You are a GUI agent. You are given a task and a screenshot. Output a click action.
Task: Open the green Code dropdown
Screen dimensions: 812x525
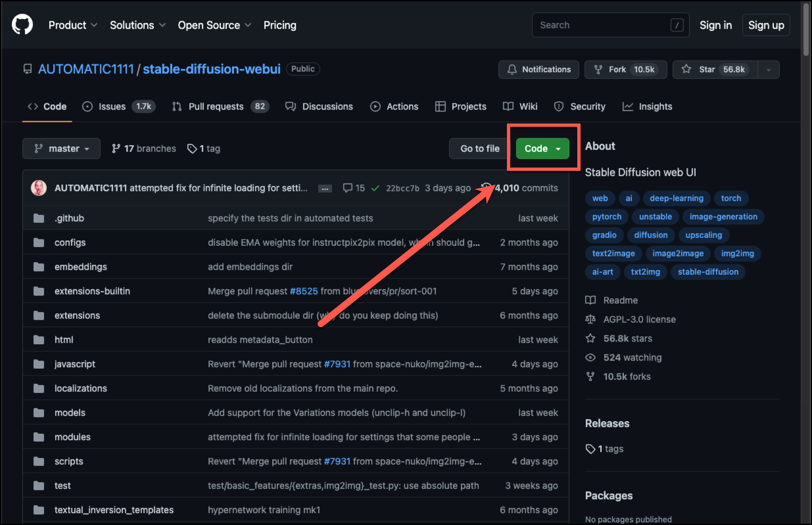pyautogui.click(x=542, y=148)
